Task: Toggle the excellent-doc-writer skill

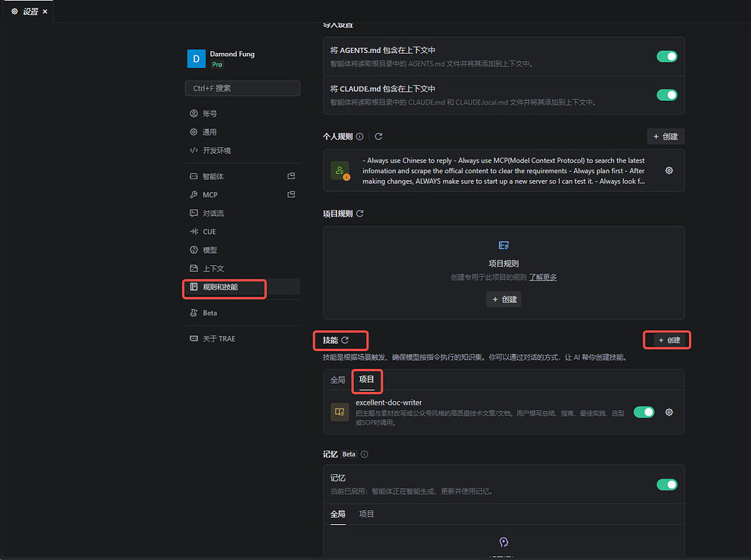Action: tap(643, 412)
